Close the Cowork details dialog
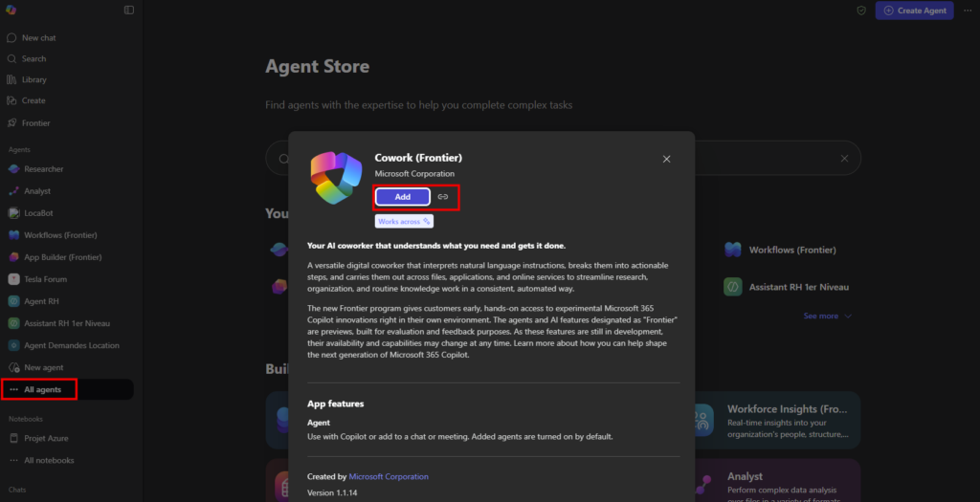Image resolution: width=980 pixels, height=502 pixels. (x=667, y=159)
